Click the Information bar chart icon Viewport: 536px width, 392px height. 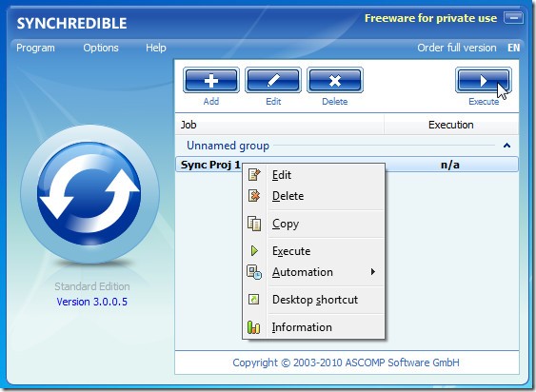click(253, 327)
